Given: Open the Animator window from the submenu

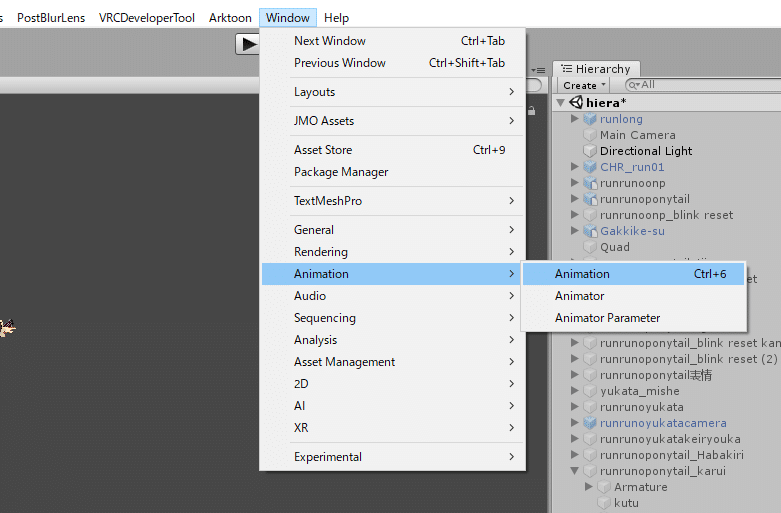Looking at the screenshot, I should pyautogui.click(x=580, y=296).
